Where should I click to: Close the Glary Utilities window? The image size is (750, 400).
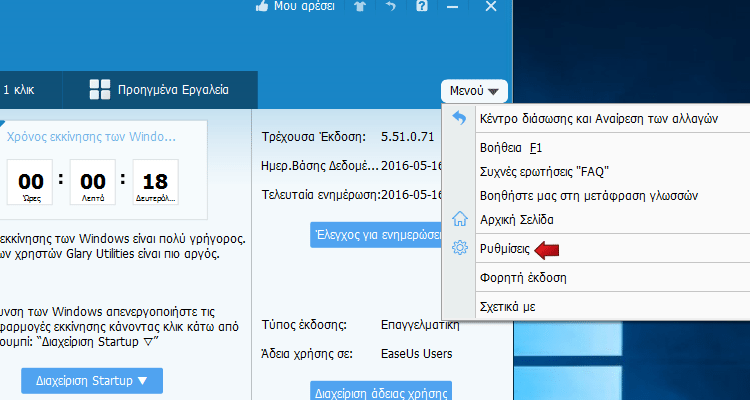tap(491, 6)
